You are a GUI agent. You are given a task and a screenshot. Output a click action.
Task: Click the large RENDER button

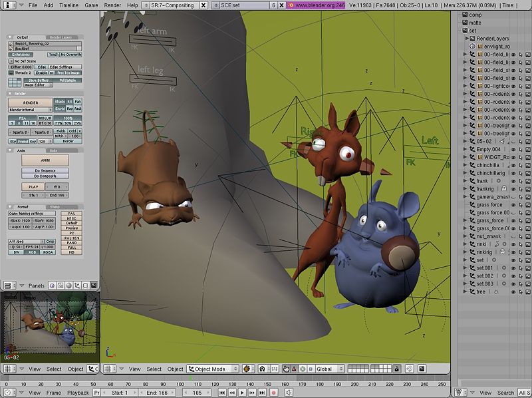30,102
